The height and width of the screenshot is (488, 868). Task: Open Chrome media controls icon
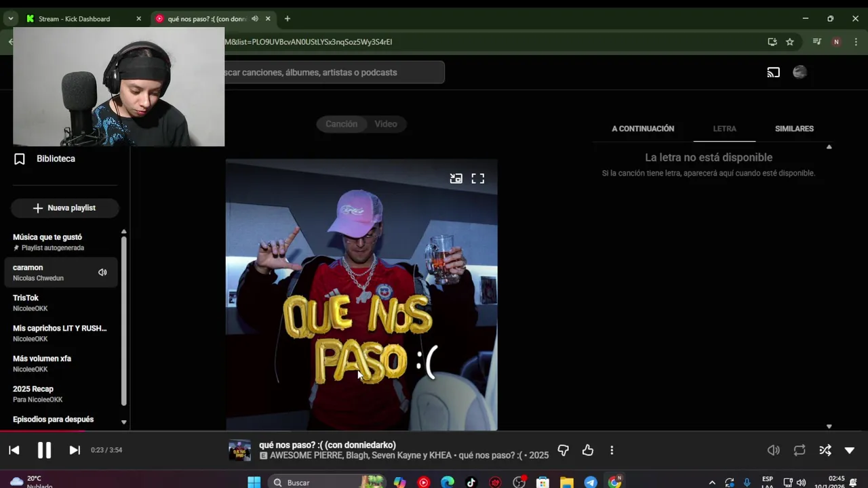click(x=817, y=42)
